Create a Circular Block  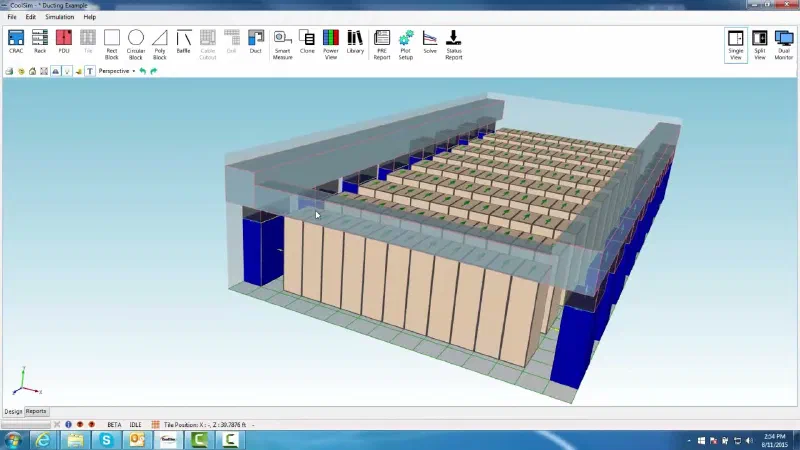pyautogui.click(x=136, y=44)
